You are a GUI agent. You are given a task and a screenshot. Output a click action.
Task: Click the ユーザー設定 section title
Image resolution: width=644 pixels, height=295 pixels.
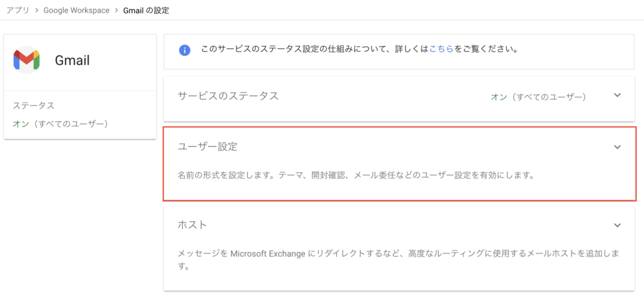pos(208,147)
